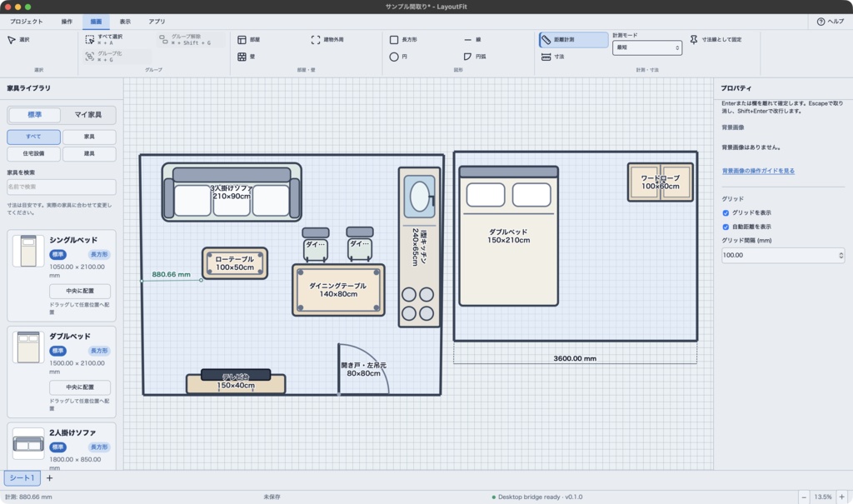853x504 pixels.
Task: Click 寸法線として固定 pin icon
Action: click(694, 40)
